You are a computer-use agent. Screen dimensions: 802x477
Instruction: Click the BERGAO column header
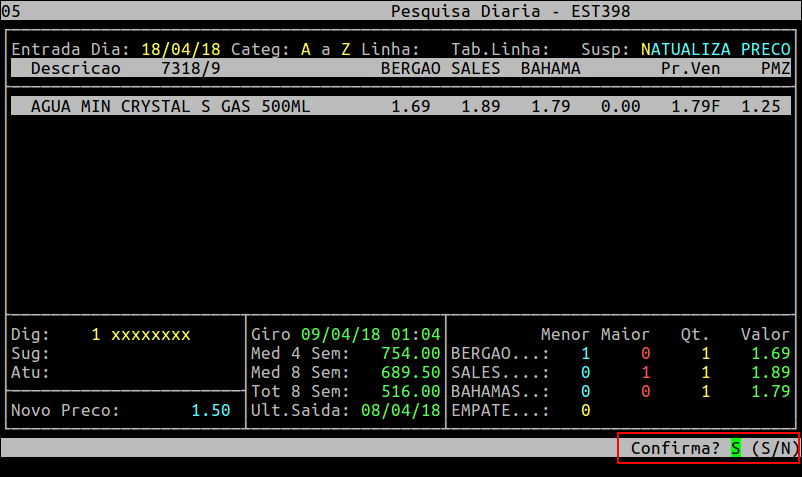[x=411, y=68]
